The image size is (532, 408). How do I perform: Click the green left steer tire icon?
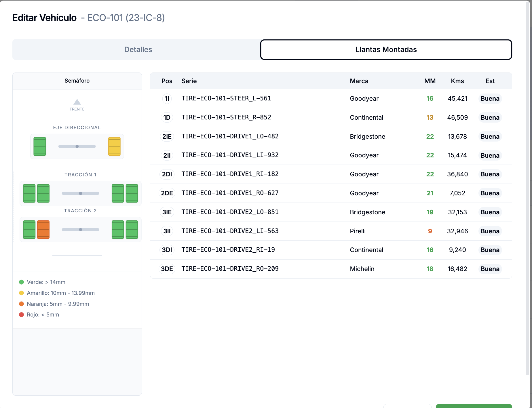pyautogui.click(x=40, y=146)
